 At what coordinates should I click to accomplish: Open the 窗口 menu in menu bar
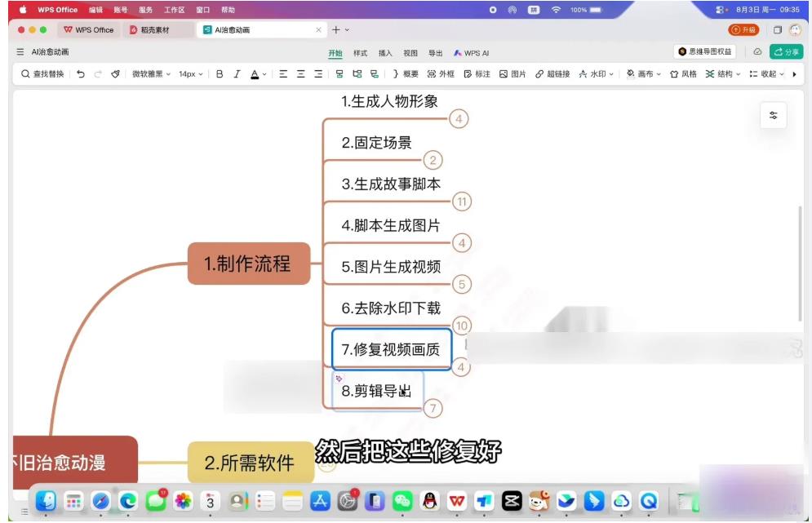click(x=203, y=10)
